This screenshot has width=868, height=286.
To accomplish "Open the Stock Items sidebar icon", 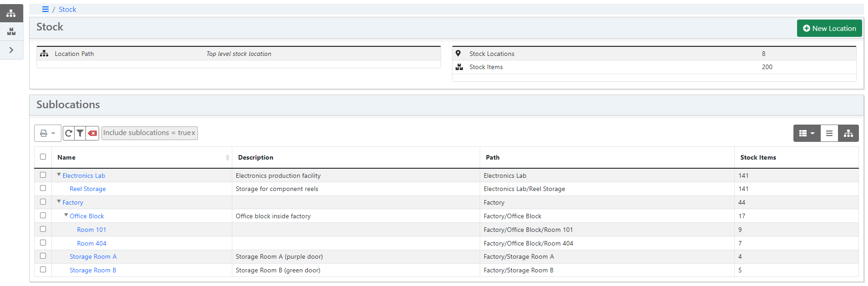I will pyautogui.click(x=11, y=31).
